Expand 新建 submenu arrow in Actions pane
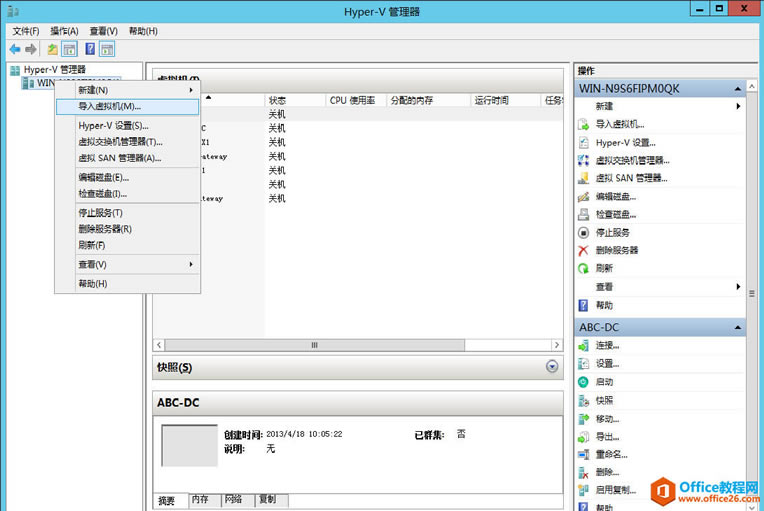This screenshot has height=511, width=764. pyautogui.click(x=738, y=106)
